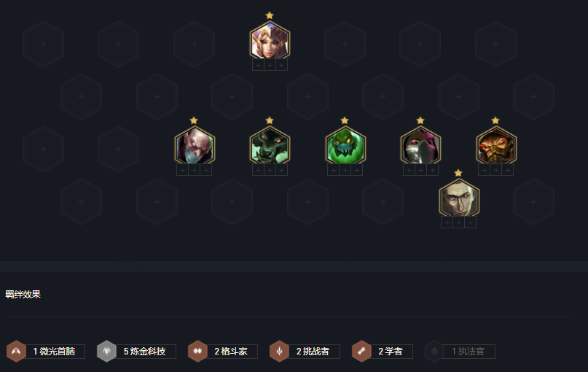Add unit to empty hex right of Silco

coord(533,201)
